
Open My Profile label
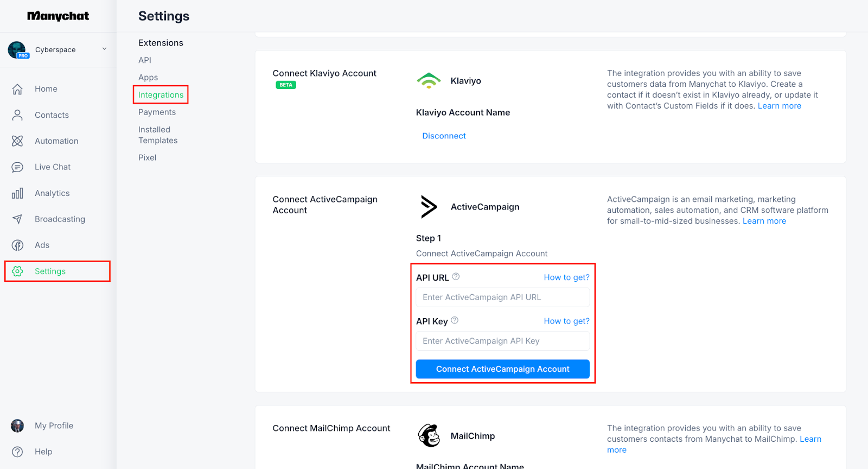(54, 426)
